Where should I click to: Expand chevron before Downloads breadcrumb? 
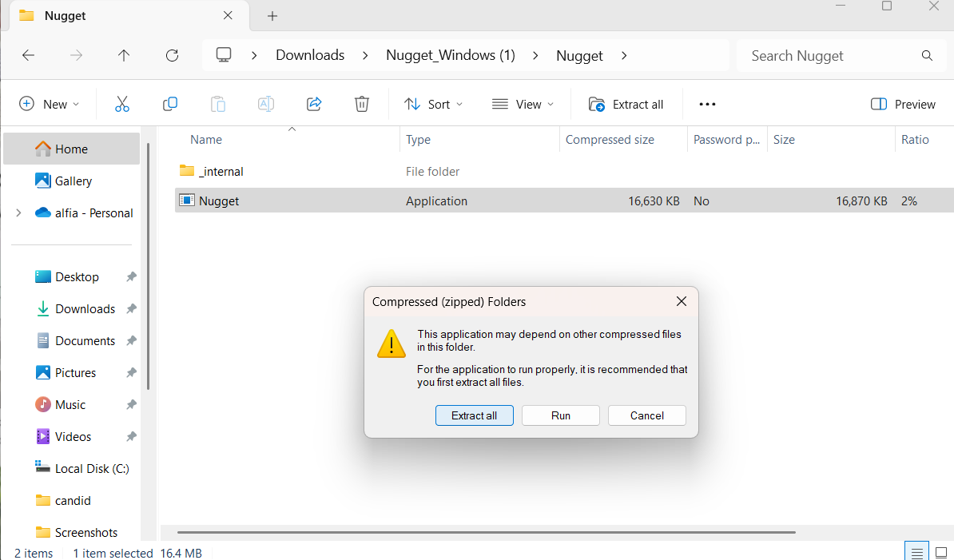tap(254, 55)
